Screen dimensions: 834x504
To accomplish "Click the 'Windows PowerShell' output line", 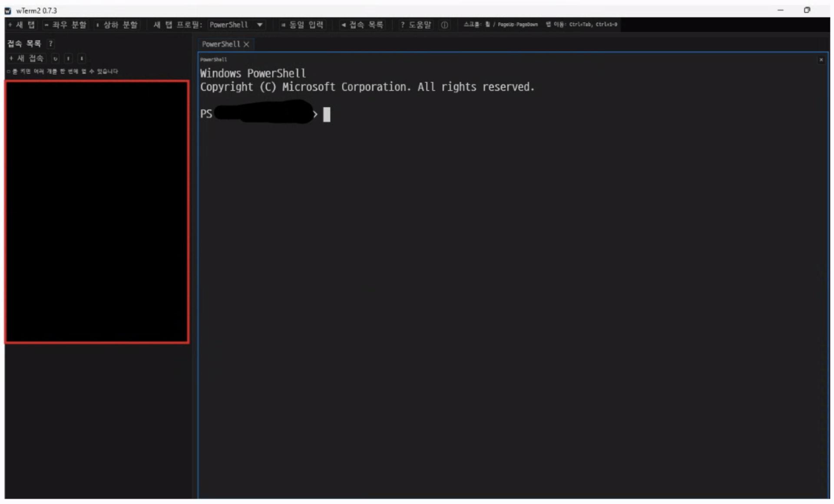I will [x=253, y=73].
